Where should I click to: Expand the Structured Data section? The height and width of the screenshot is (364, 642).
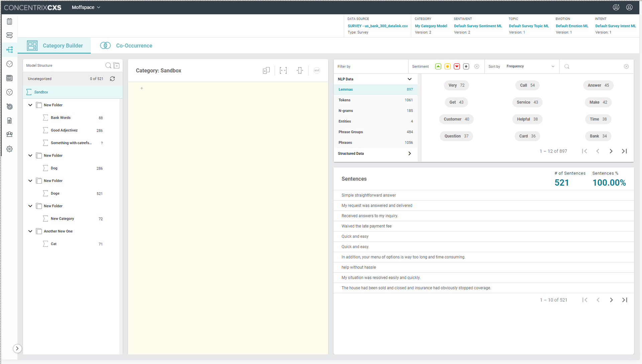[409, 154]
